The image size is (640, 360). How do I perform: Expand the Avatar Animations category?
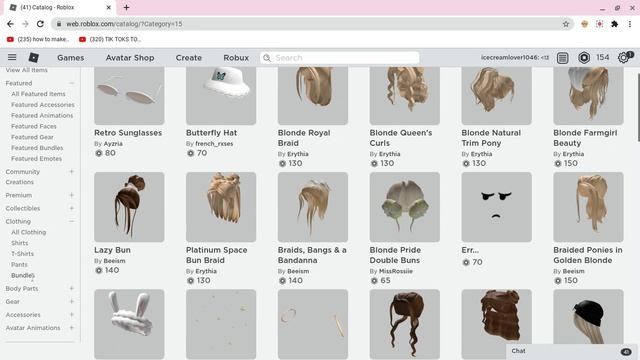coord(71,328)
